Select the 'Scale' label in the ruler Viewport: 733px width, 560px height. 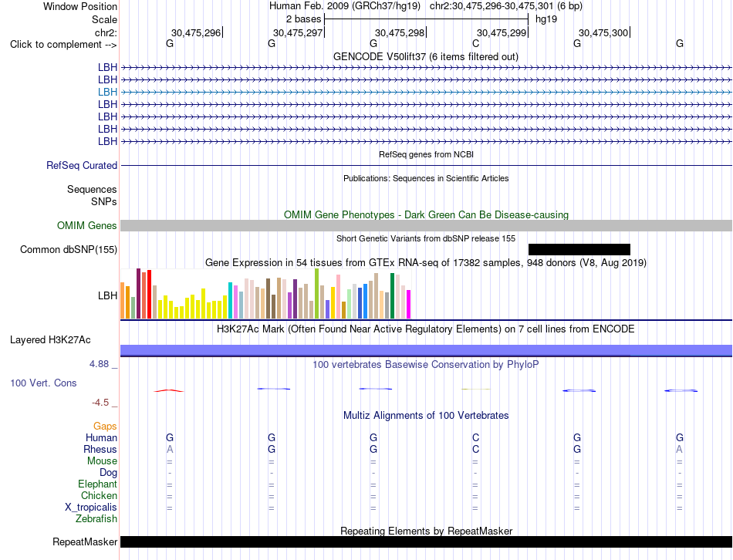click(104, 19)
